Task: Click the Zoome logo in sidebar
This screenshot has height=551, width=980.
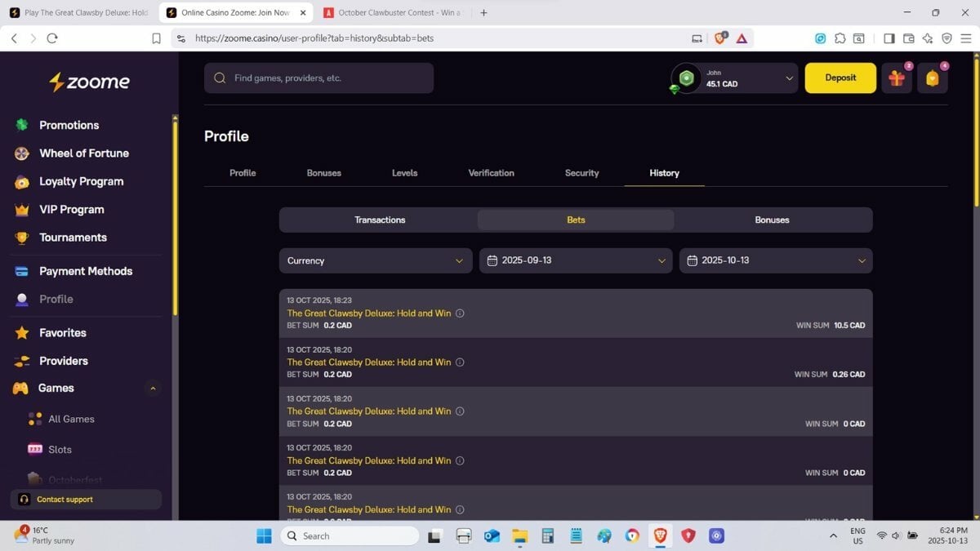Action: pos(89,82)
